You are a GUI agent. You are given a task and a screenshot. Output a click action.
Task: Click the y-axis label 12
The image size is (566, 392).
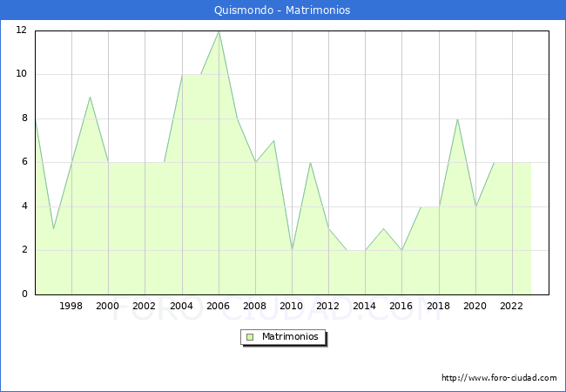[21, 30]
